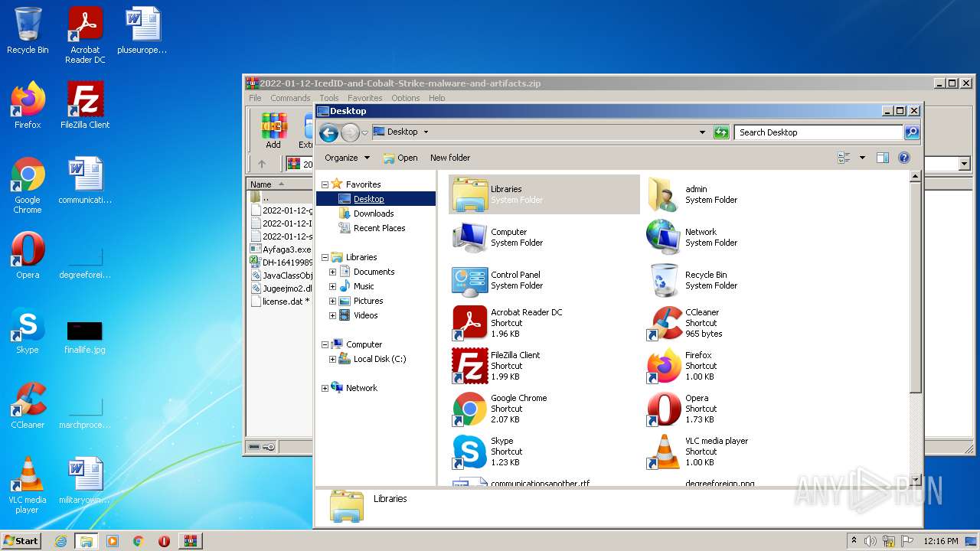This screenshot has height=551, width=980.
Task: Click the Opera icon on taskbar
Action: 164,541
